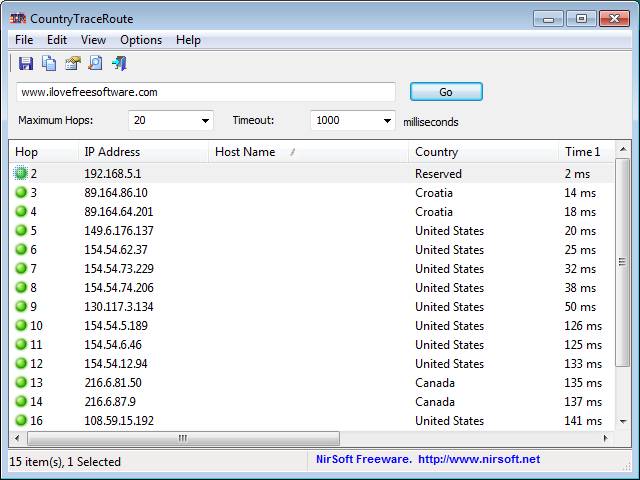Click the green status icon for hop 6
This screenshot has height=480, width=640.
(x=21, y=249)
